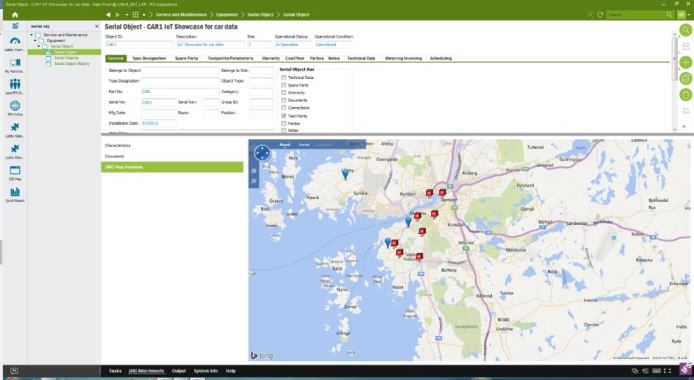The image size is (694, 380).
Task: Click the green circular Search button
Action: coord(686,30)
